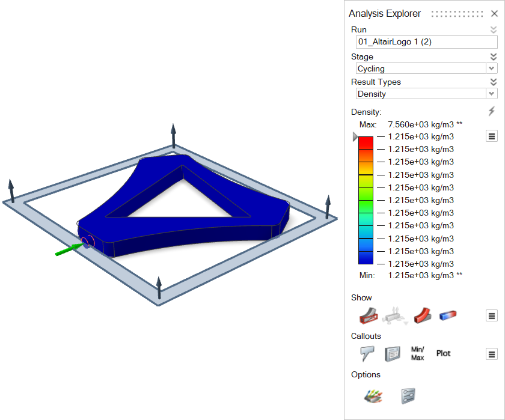This screenshot has height=420, width=505.
Task: Click the Plot button
Action: point(443,353)
